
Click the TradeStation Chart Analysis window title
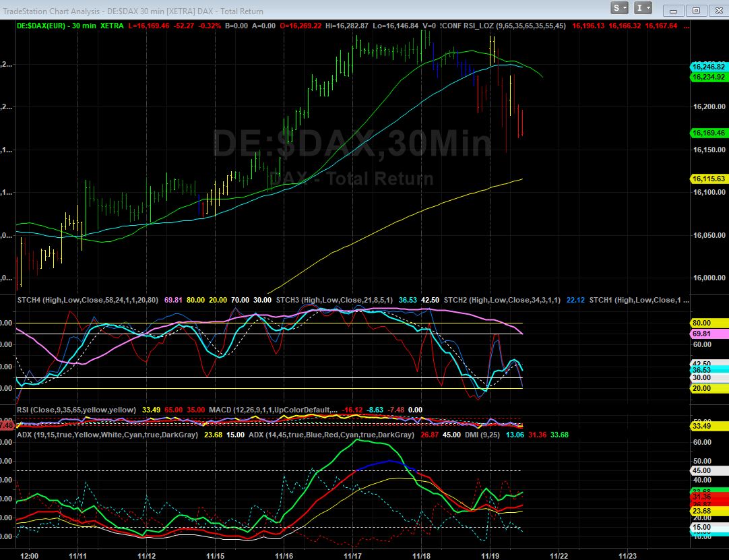(x=133, y=11)
